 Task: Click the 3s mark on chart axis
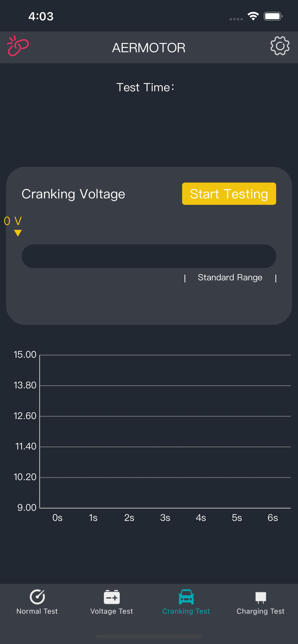(165, 517)
